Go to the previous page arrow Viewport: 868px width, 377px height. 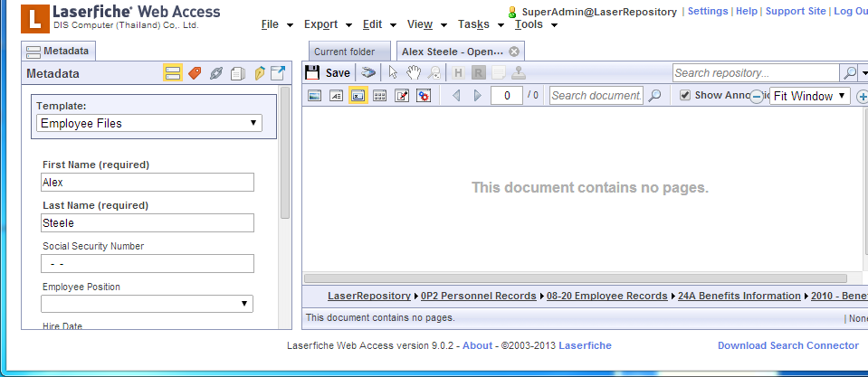point(457,96)
